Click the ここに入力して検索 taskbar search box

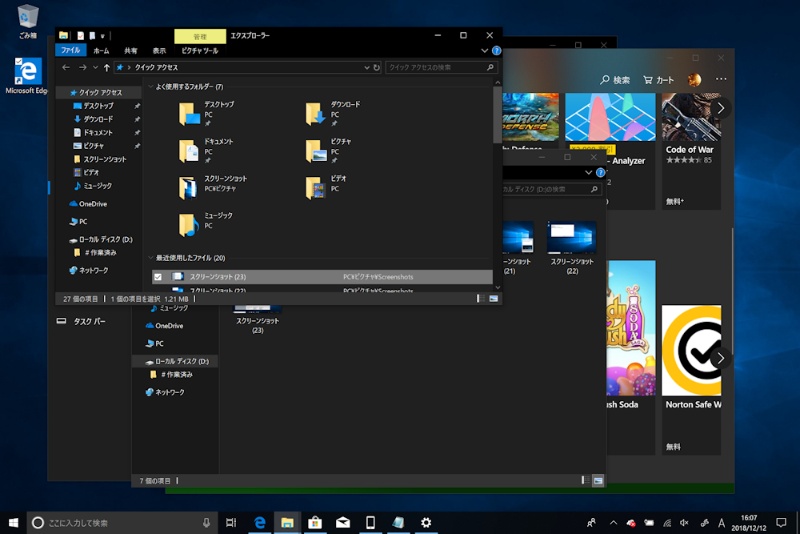[x=122, y=523]
